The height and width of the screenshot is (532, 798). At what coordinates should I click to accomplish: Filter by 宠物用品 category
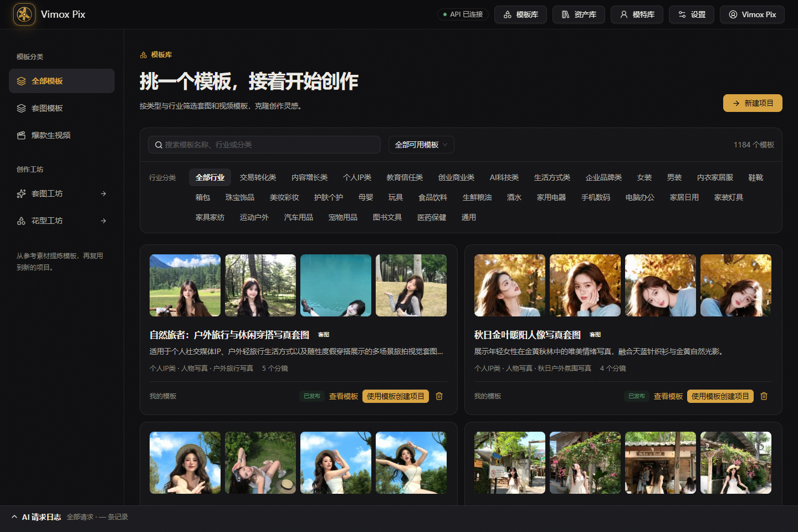pyautogui.click(x=343, y=217)
